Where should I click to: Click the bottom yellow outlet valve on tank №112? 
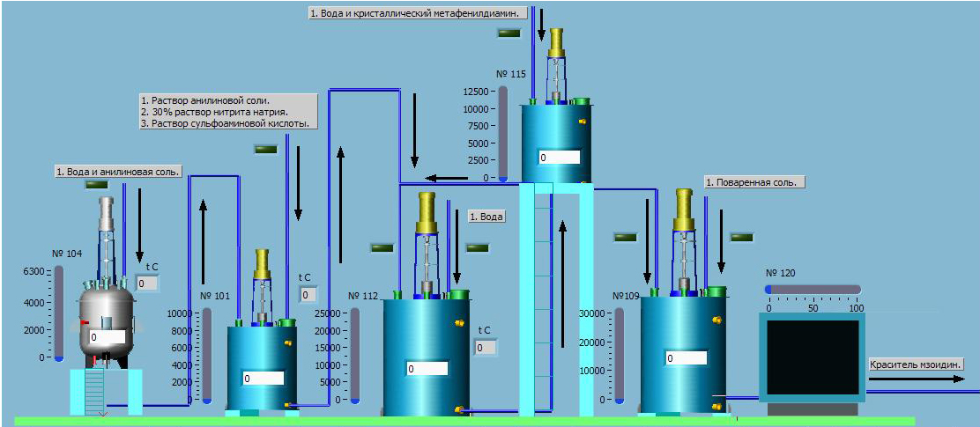click(459, 409)
